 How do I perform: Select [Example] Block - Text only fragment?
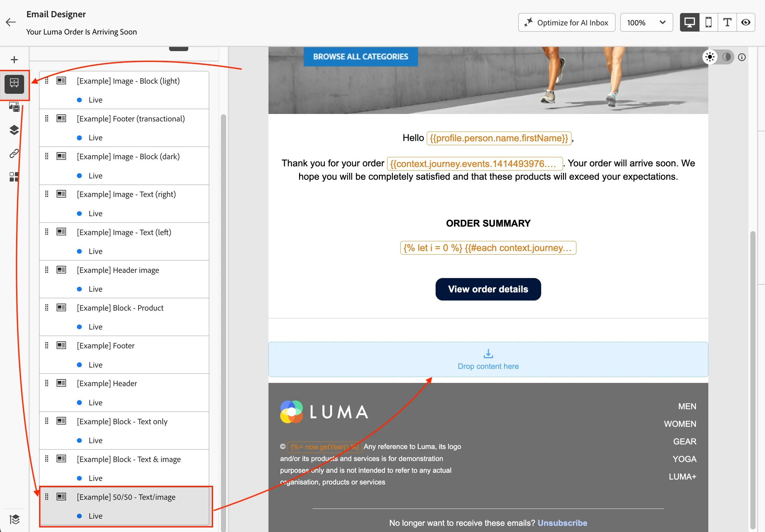(124, 430)
